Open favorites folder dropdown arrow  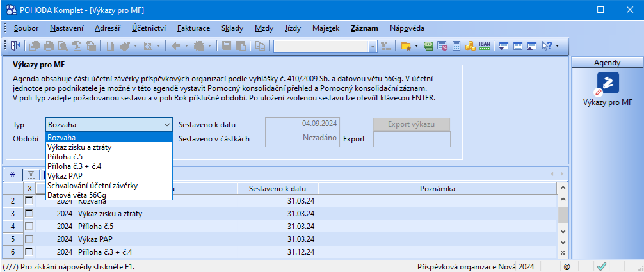[x=416, y=45]
